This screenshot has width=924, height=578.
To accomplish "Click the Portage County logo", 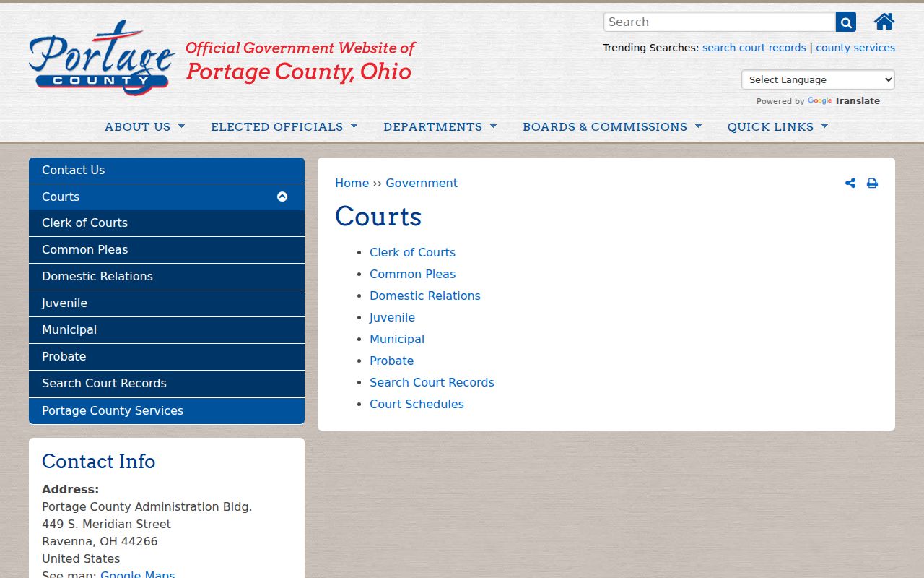I will tap(102, 58).
